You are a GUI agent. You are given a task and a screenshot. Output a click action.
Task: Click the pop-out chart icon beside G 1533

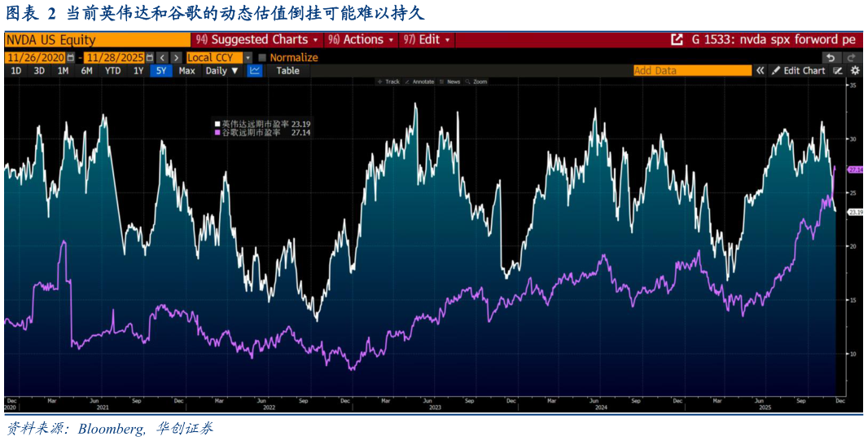tap(677, 39)
